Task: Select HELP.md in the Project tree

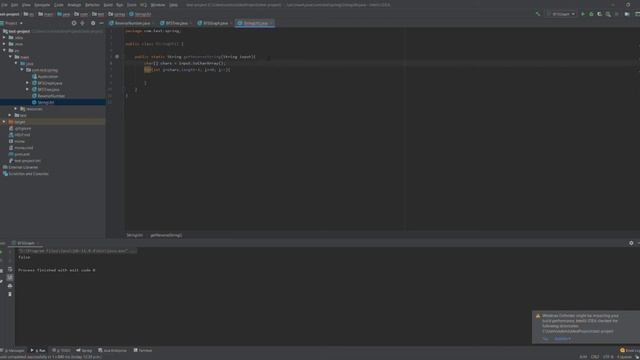Action: 22,135
